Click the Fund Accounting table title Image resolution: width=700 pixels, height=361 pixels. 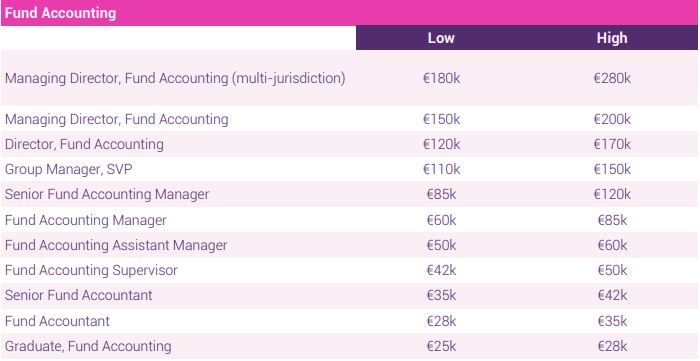pyautogui.click(x=60, y=13)
